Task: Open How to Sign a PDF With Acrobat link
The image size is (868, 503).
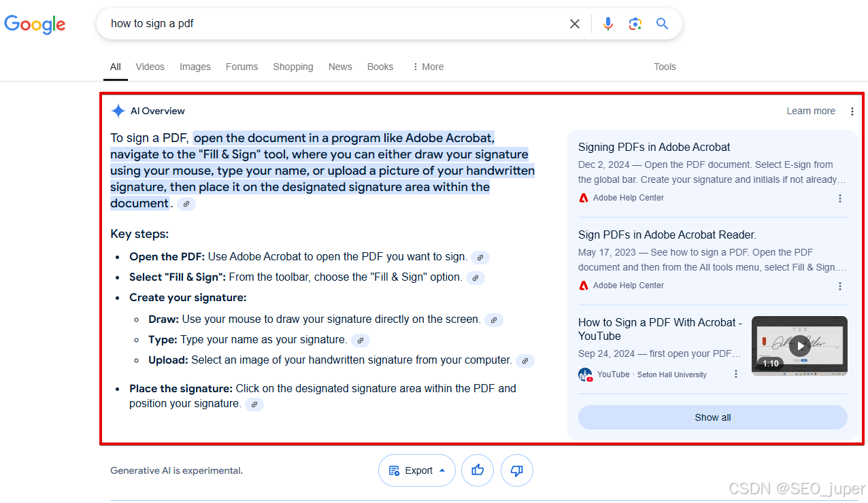Action: (x=661, y=329)
